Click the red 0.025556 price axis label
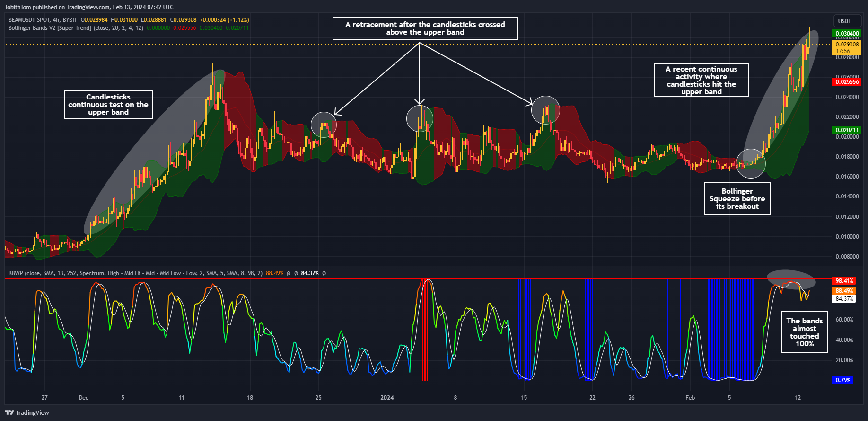The image size is (868, 421). point(847,82)
